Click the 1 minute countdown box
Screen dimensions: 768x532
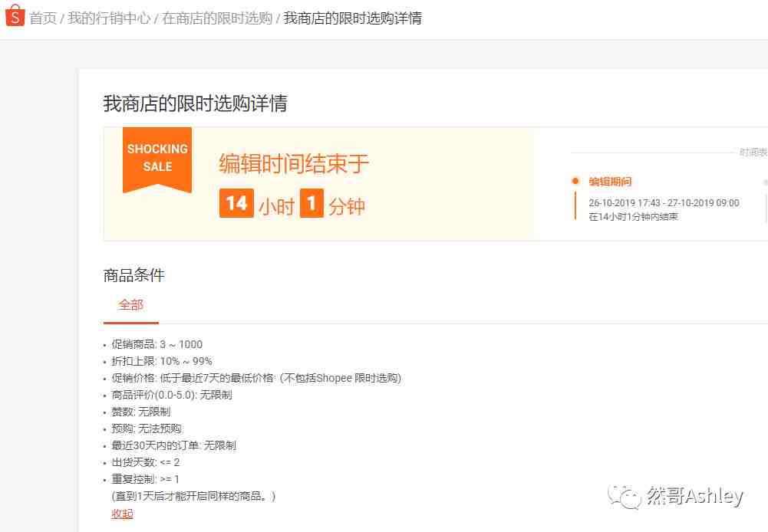pos(311,203)
